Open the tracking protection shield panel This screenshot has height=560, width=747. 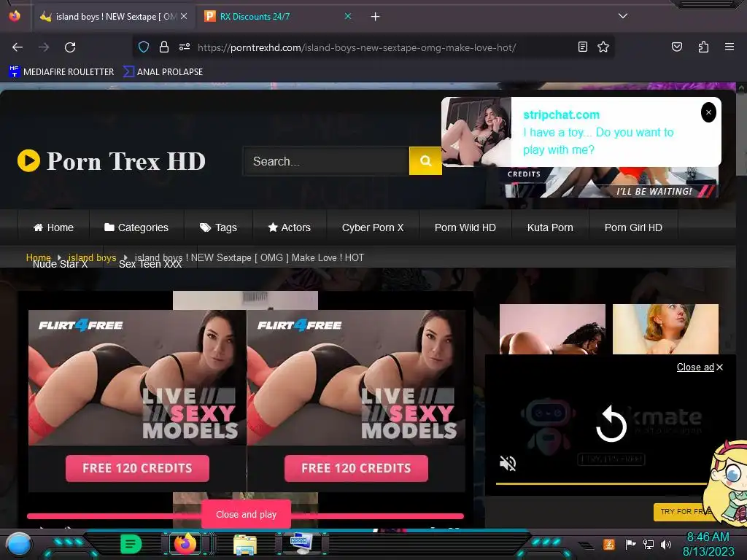click(144, 47)
